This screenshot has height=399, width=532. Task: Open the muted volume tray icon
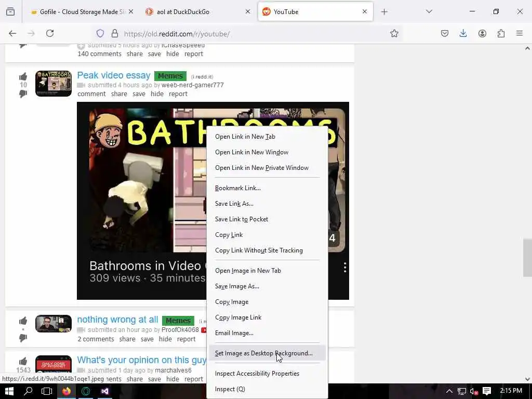pyautogui.click(x=474, y=392)
